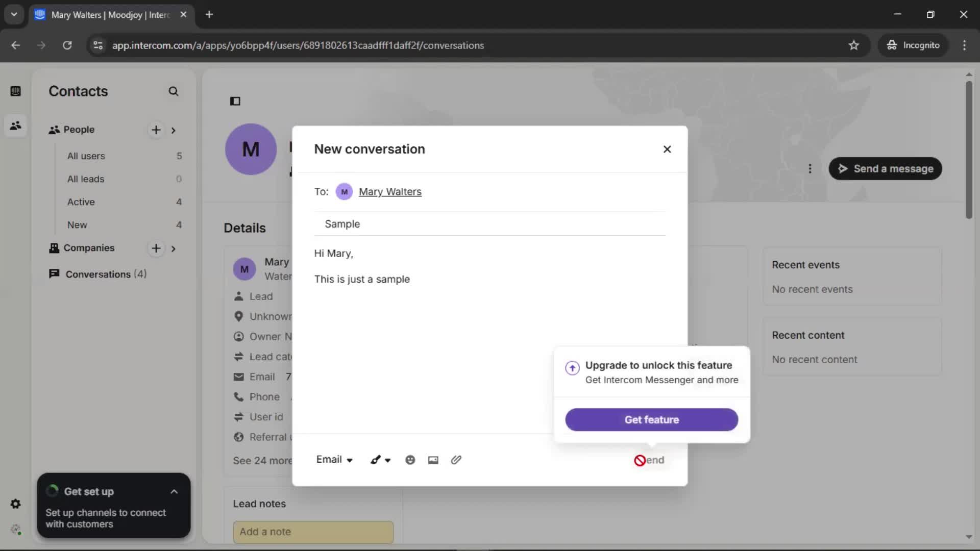Open Mary Walters recipient link
Screen dimensions: 980x551
pyautogui.click(x=390, y=192)
